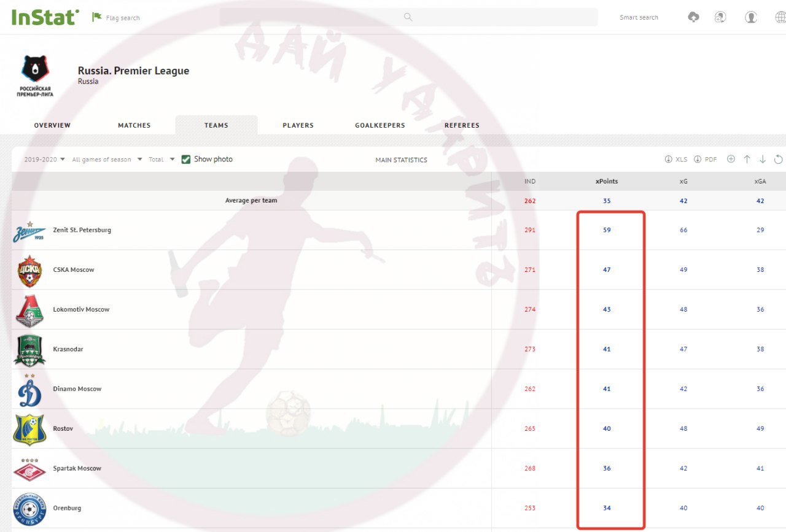Uncheck the Show photo checkbox
The image size is (786, 532).
click(186, 159)
